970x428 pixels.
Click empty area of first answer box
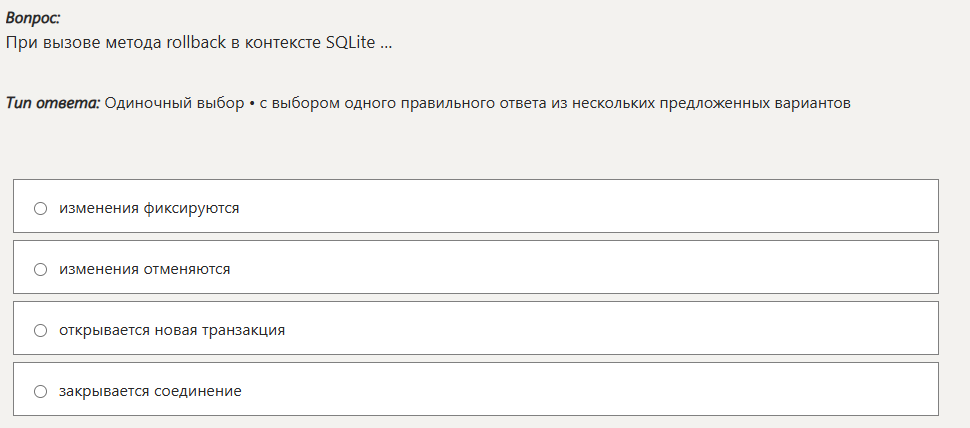click(x=600, y=207)
